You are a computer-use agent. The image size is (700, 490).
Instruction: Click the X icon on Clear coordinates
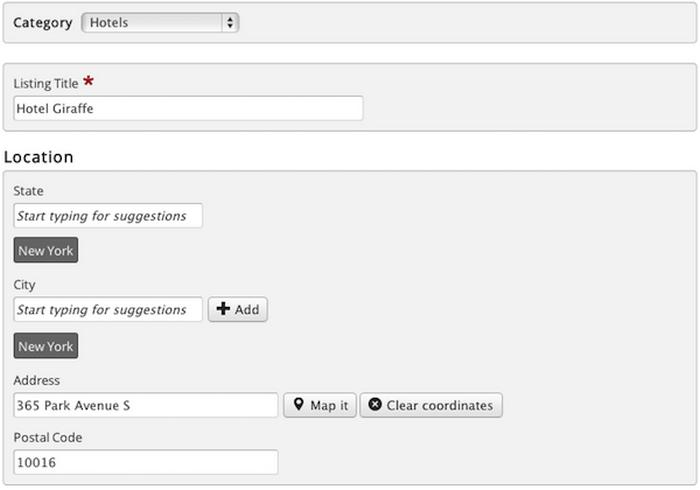point(374,405)
